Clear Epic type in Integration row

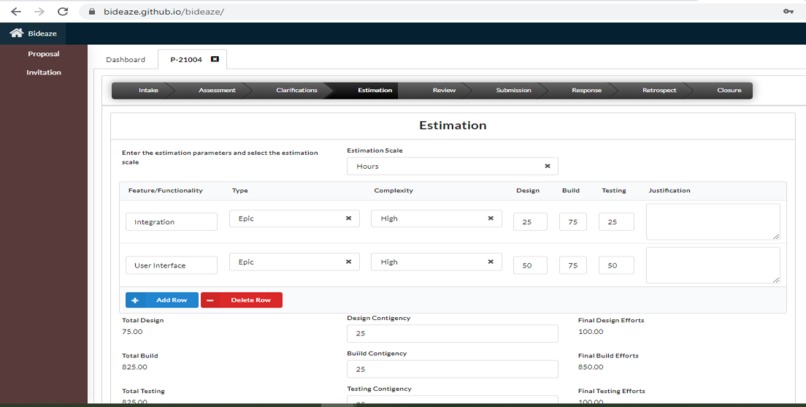349,218
